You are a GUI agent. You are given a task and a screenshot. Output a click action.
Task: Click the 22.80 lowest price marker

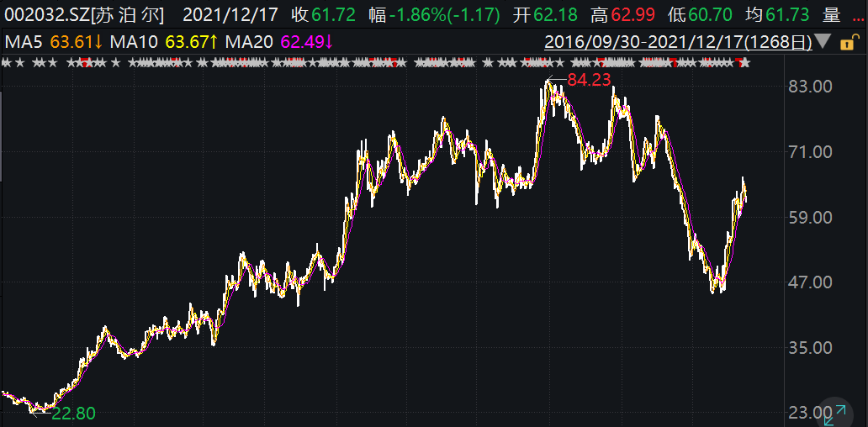point(73,414)
